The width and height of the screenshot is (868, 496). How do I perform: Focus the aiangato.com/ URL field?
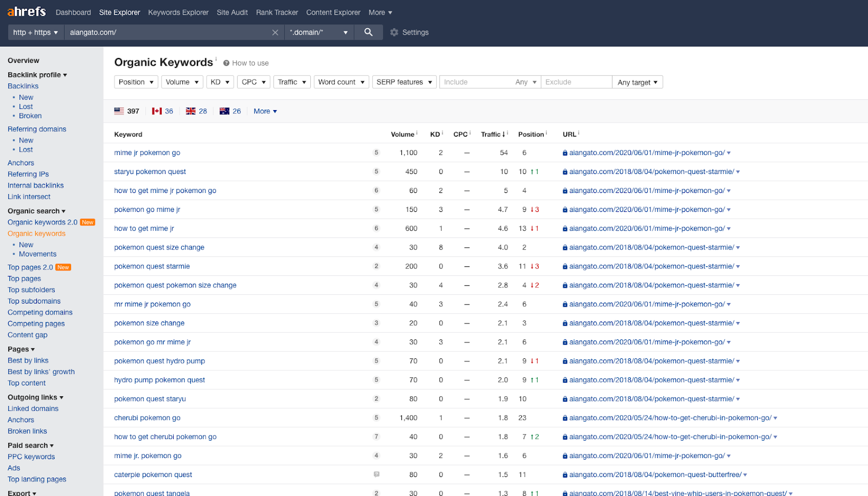pyautogui.click(x=168, y=33)
